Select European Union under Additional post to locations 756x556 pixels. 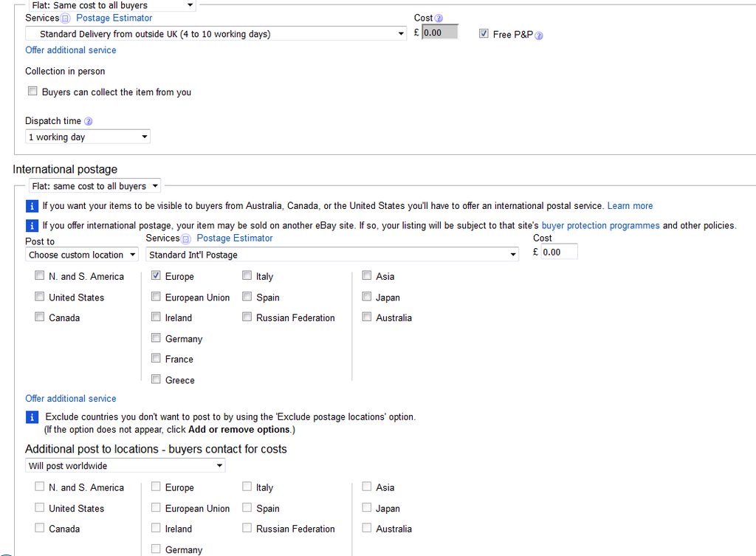coord(156,507)
